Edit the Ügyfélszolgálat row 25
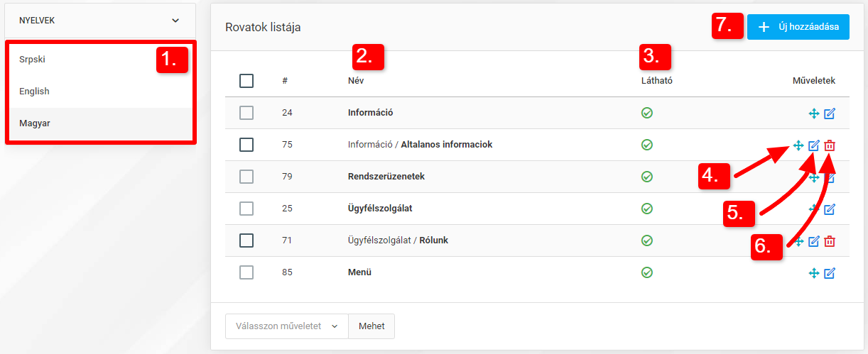The image size is (868, 354). click(x=830, y=209)
